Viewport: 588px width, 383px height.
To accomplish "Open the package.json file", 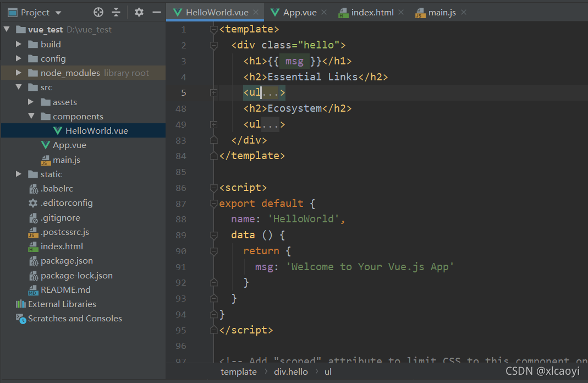I will (x=67, y=261).
